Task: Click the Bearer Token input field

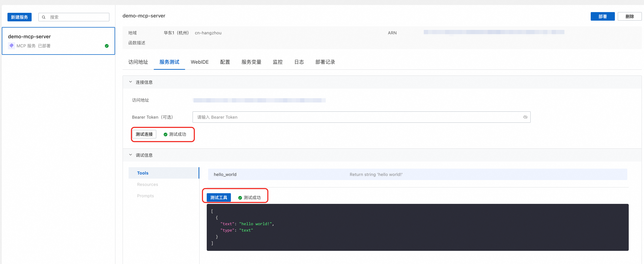Action: tap(358, 117)
